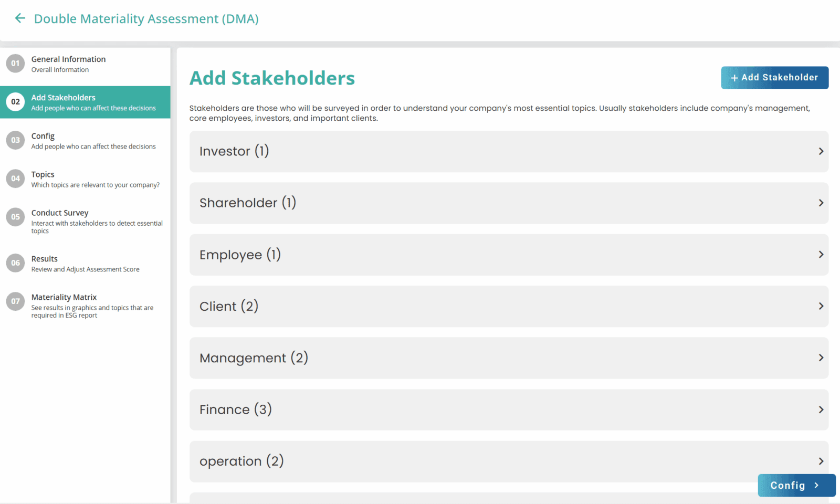Click step 05 Conduct Survey number badge
This screenshot has height=504, width=840.
(x=15, y=217)
